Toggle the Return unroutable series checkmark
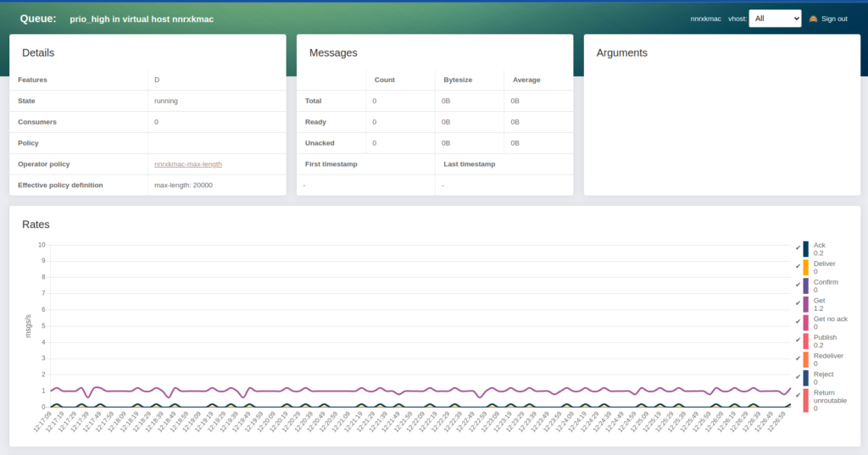868x455 pixels. tap(798, 395)
